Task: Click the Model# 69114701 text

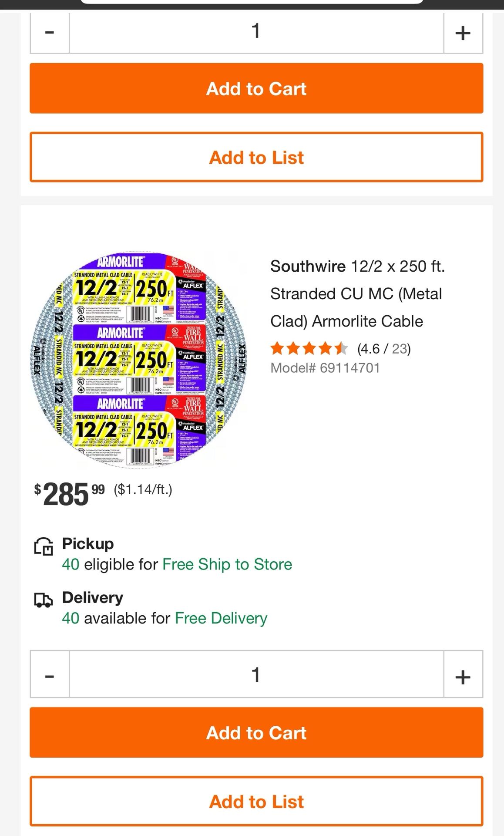Action: [325, 368]
